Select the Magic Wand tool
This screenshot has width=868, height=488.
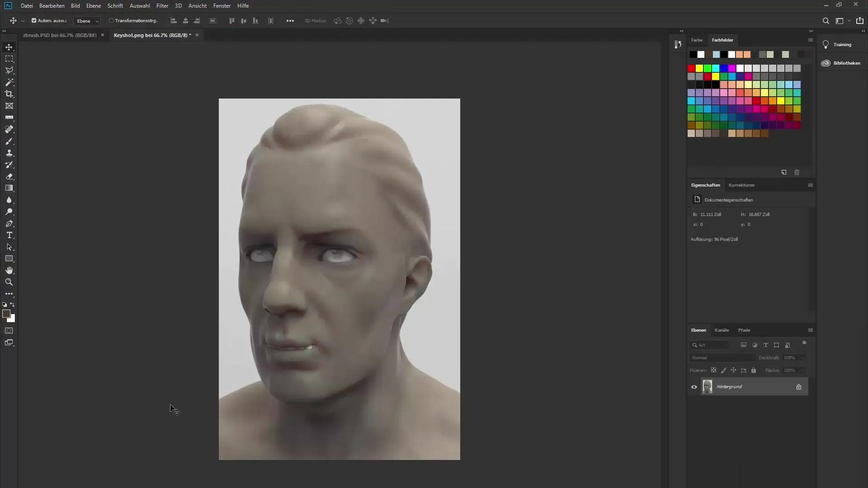9,82
